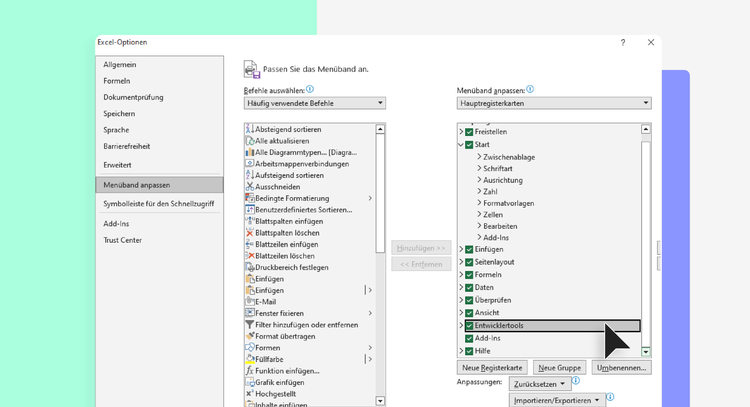
Task: Click the Filter hinzufügen oder entfernen funnel icon
Action: coord(249,324)
